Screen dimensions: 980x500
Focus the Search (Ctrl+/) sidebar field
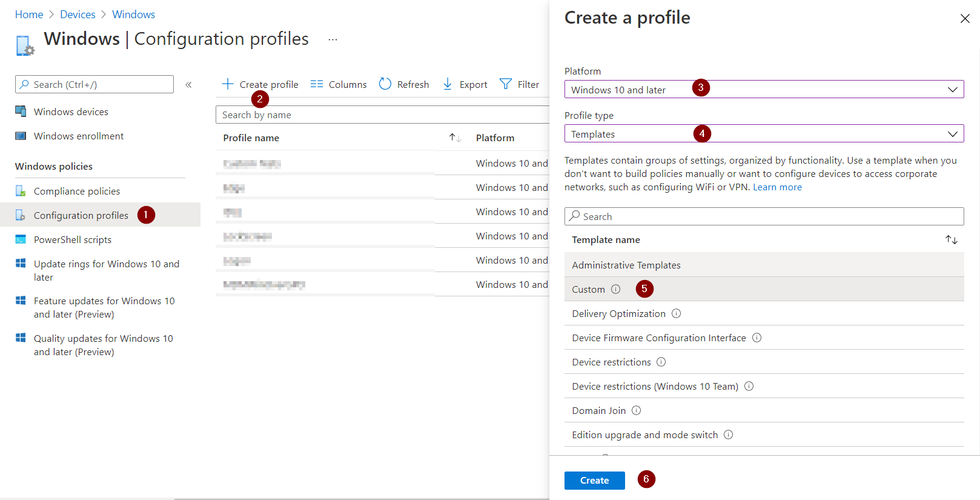tap(94, 84)
